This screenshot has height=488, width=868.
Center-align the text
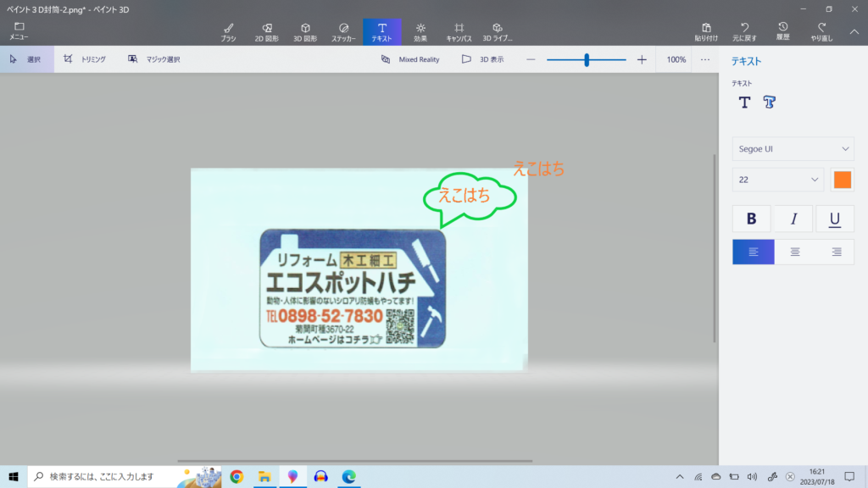pyautogui.click(x=795, y=252)
